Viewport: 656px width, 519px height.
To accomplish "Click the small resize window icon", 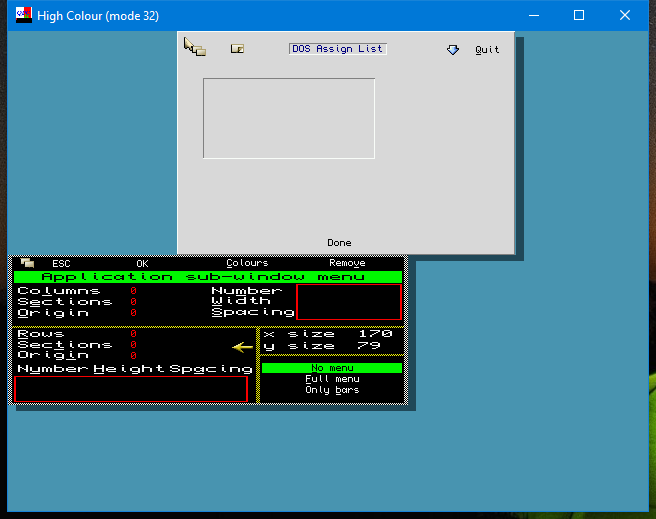I will coord(237,49).
